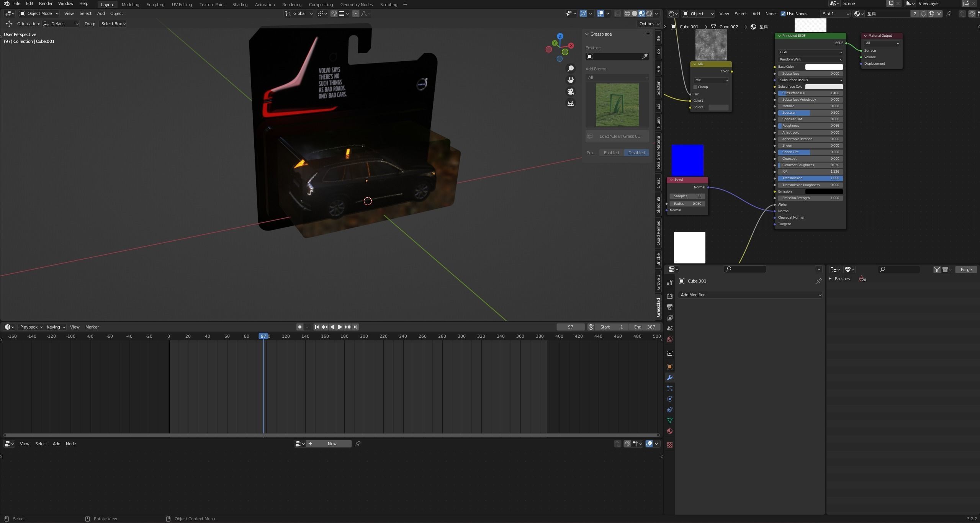Image resolution: width=980 pixels, height=523 pixels.
Task: Open the Drag Select Box dropdown
Action: (x=113, y=24)
